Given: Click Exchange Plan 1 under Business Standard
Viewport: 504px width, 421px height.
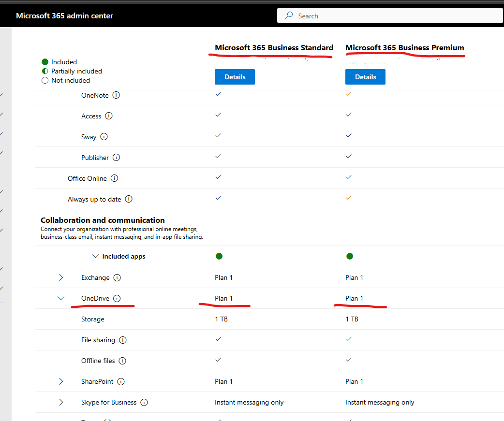Looking at the screenshot, I should click(x=223, y=277).
